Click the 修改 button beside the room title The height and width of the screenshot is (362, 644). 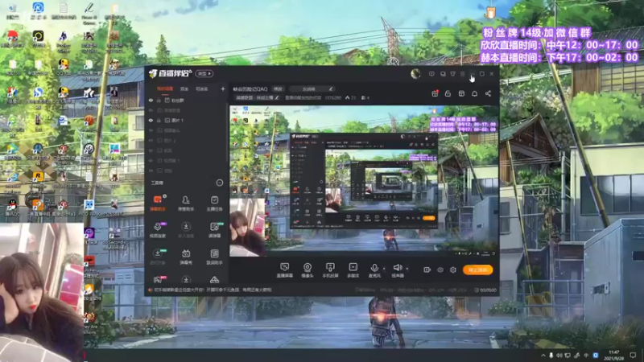pos(278,88)
